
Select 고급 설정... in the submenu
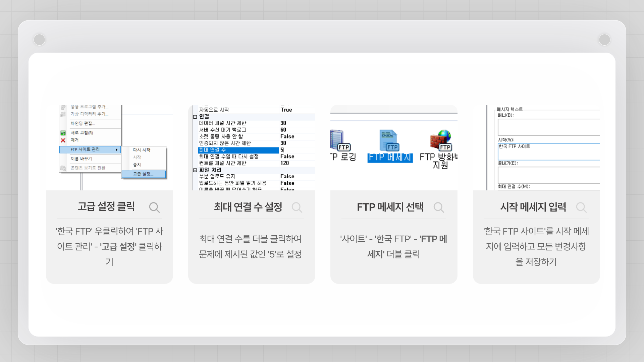tap(143, 174)
